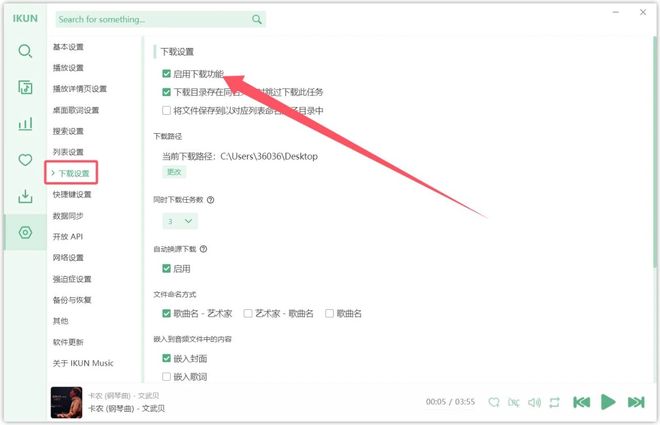This screenshot has height=425, width=660.
Task: Open my favorites heart sidebar icon
Action: pyautogui.click(x=25, y=160)
